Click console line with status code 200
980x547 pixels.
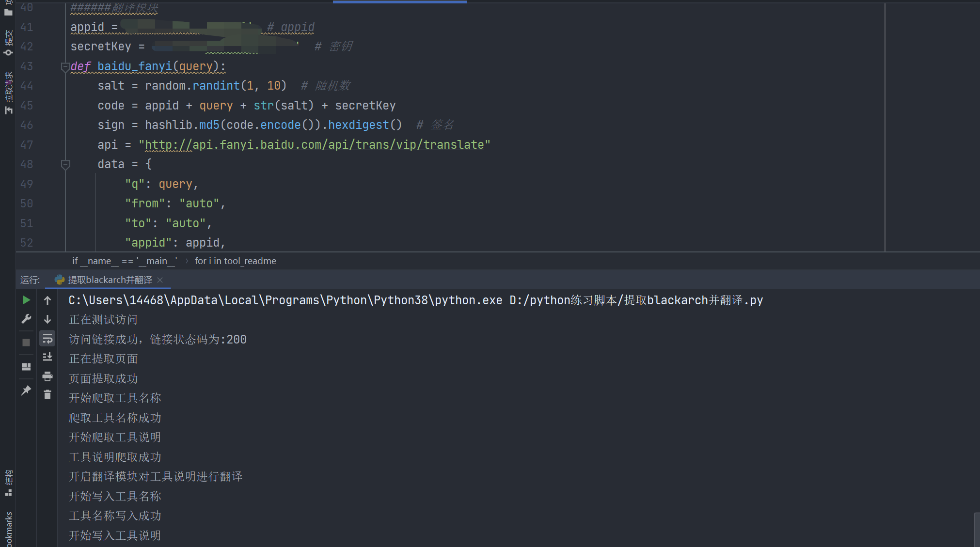158,340
